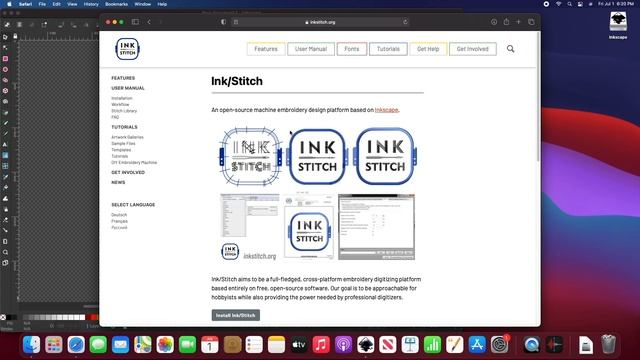Pick the black swatch in Inkscape palette
The height and width of the screenshot is (360, 640).
coord(9,317)
